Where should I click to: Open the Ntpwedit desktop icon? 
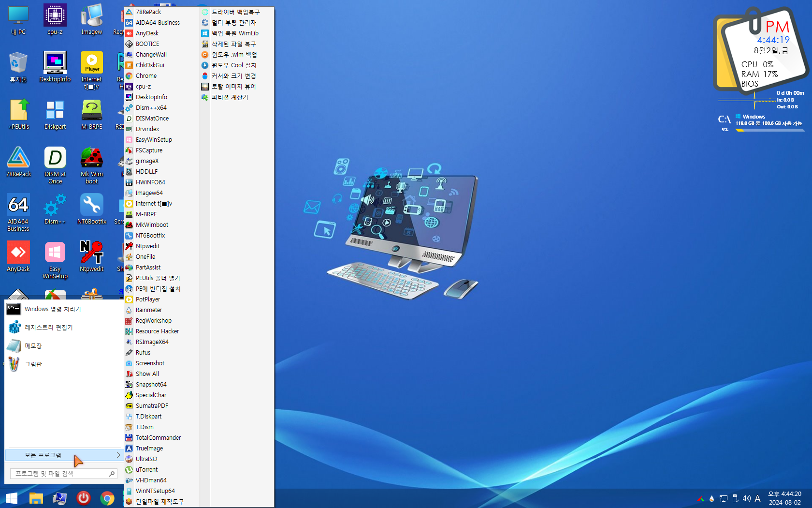[92, 257]
